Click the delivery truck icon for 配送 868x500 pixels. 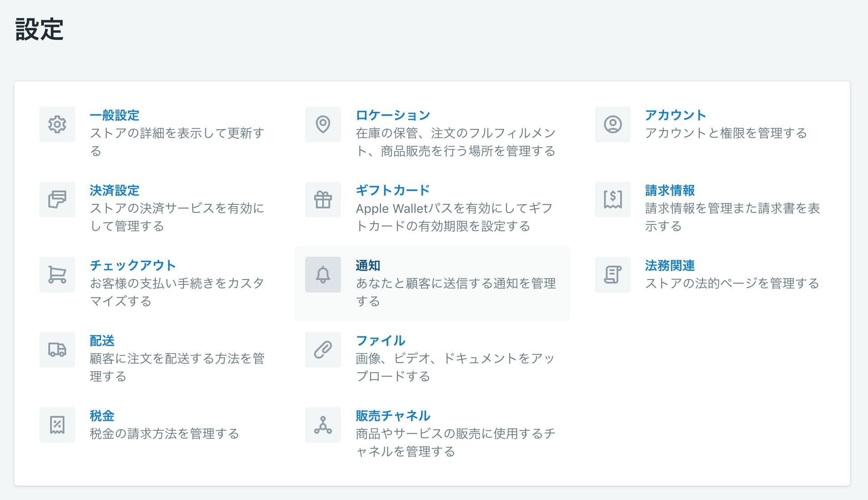click(57, 350)
